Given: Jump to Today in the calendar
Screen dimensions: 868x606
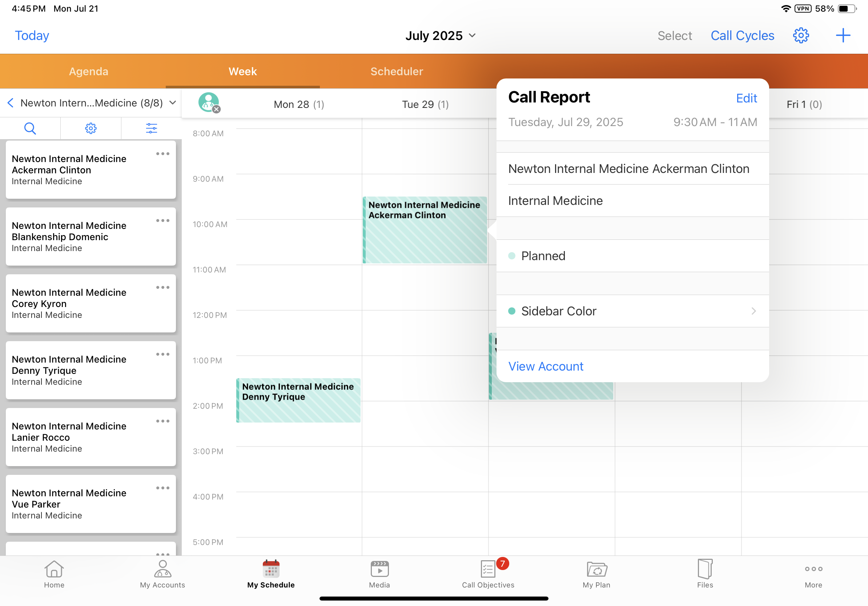Looking at the screenshot, I should pos(32,36).
